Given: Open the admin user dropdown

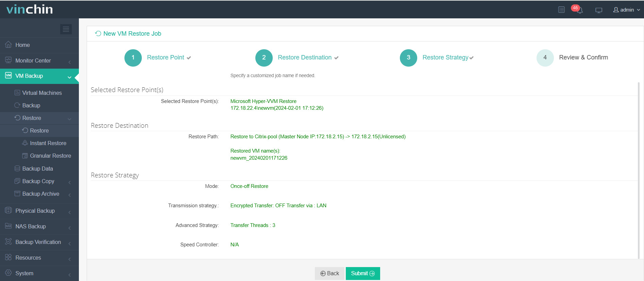Looking at the screenshot, I should [626, 10].
